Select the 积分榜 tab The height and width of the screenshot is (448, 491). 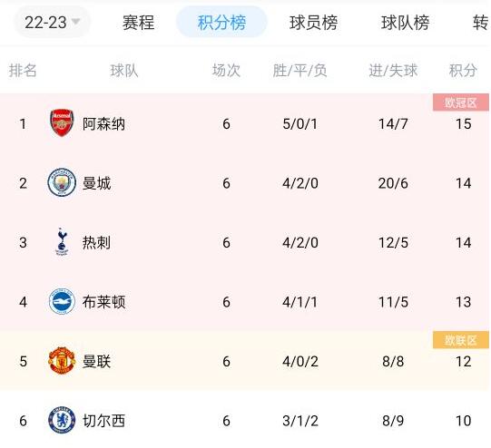pyautogui.click(x=221, y=22)
